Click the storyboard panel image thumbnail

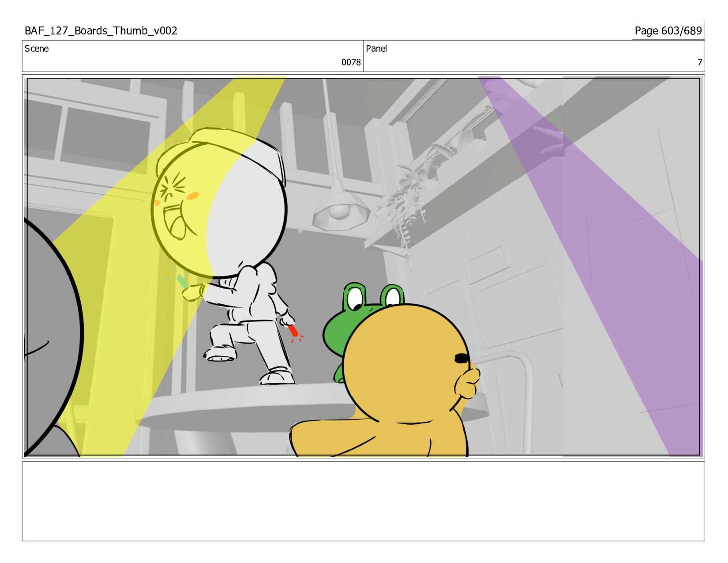363,267
